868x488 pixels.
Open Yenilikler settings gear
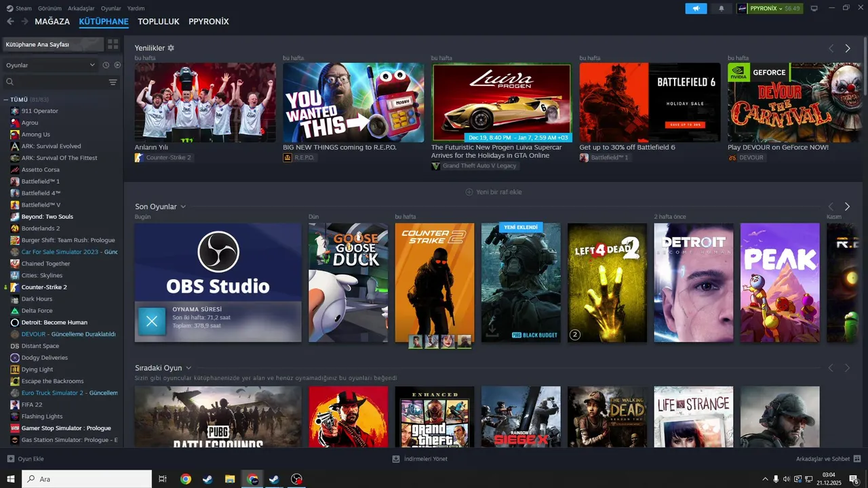point(171,48)
